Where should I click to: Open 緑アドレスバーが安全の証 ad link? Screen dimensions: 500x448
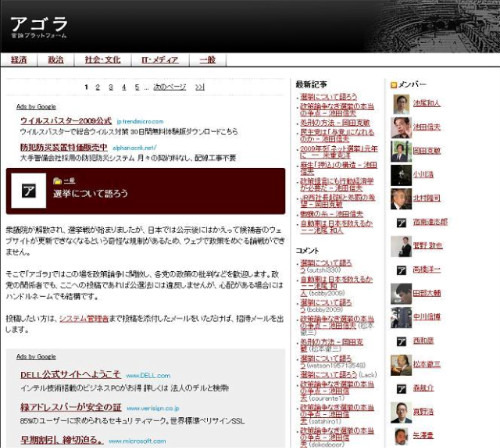pos(71,407)
